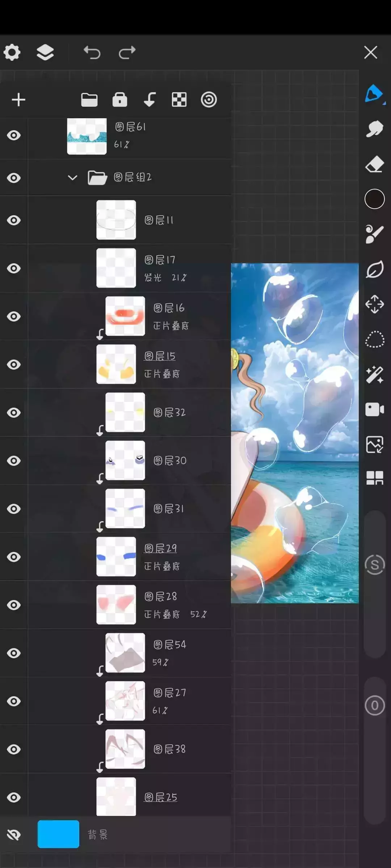Image resolution: width=391 pixels, height=868 pixels.
Task: Select layer name 图层32
Action: pyautogui.click(x=169, y=412)
